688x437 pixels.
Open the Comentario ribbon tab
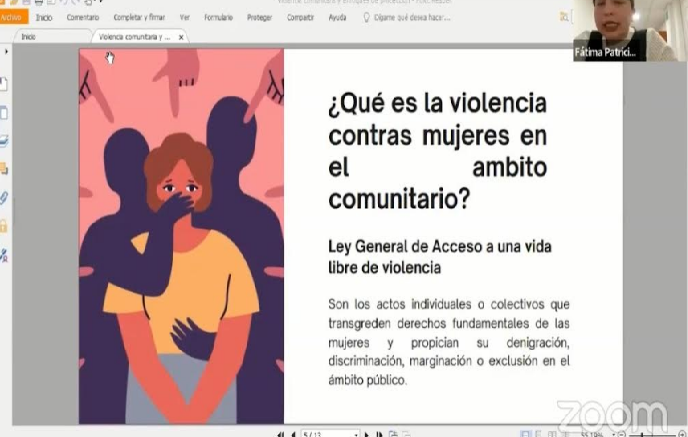click(x=83, y=17)
